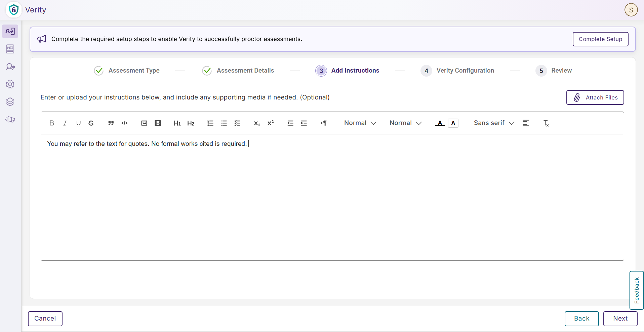Click Cancel to exit the wizard
The width and height of the screenshot is (644, 332).
point(45,319)
